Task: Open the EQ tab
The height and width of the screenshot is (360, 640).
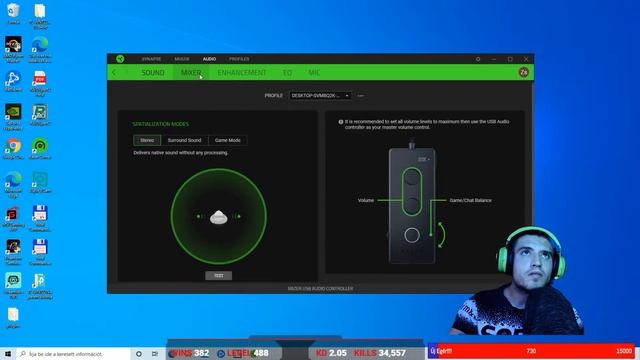Action: click(287, 73)
